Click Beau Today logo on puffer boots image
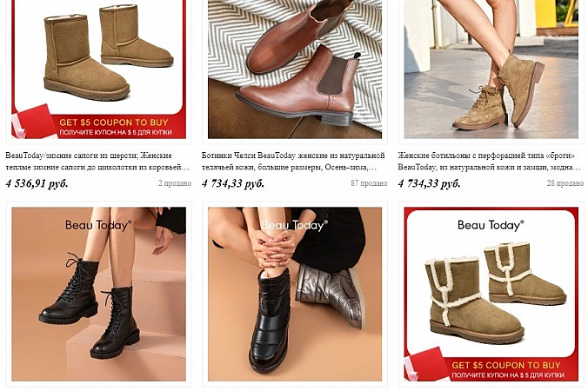Viewport: 588px width, 391px height. click(x=294, y=225)
